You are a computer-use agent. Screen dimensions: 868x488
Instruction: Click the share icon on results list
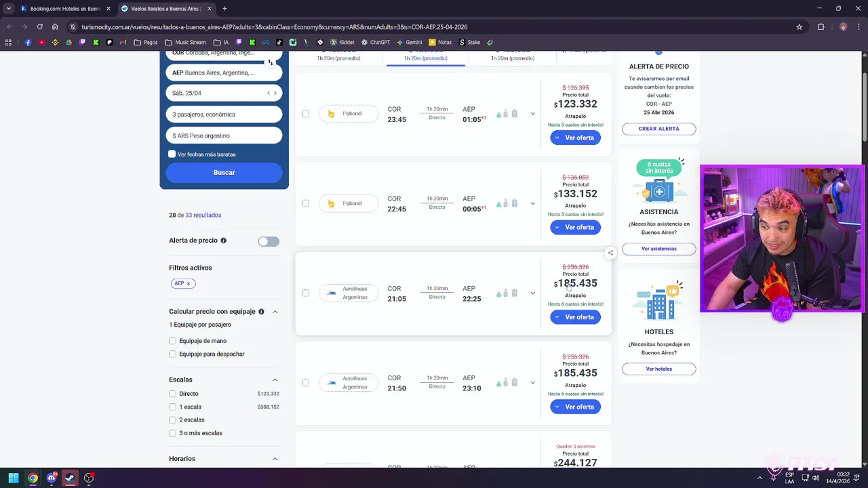click(x=610, y=253)
